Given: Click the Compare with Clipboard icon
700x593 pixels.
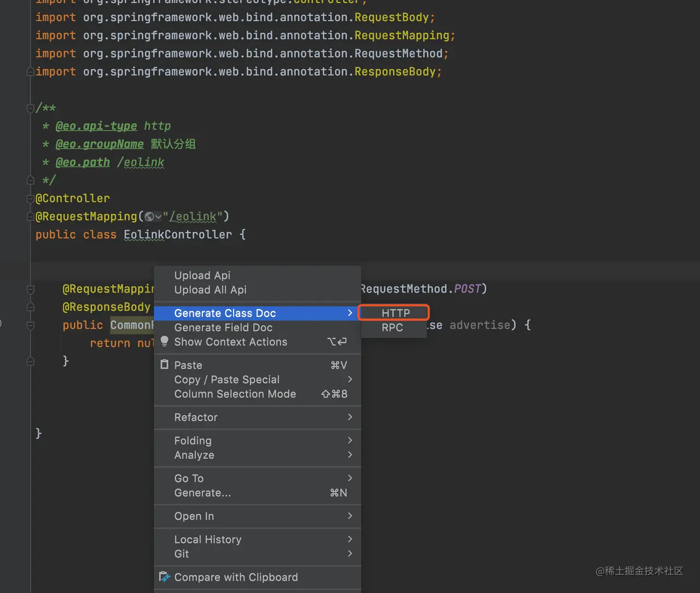Looking at the screenshot, I should (x=164, y=577).
